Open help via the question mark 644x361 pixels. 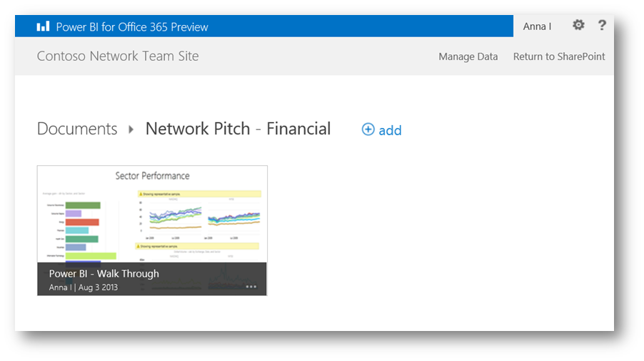click(x=602, y=25)
